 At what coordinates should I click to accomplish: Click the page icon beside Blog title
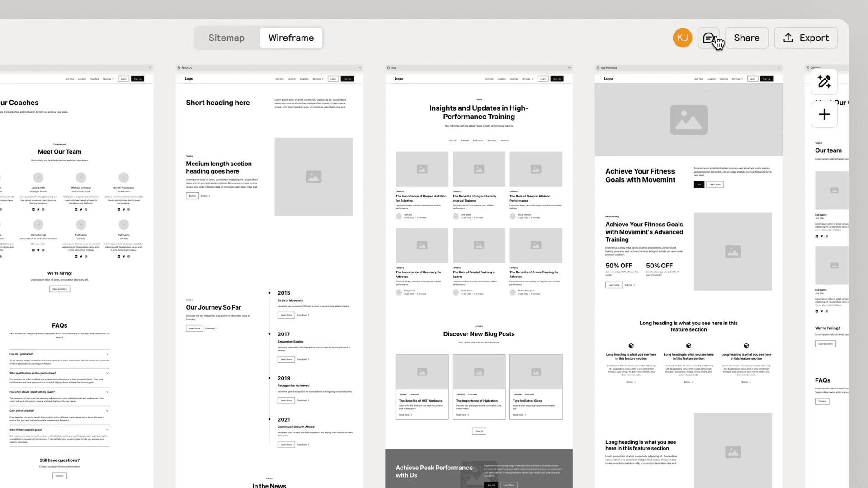388,68
